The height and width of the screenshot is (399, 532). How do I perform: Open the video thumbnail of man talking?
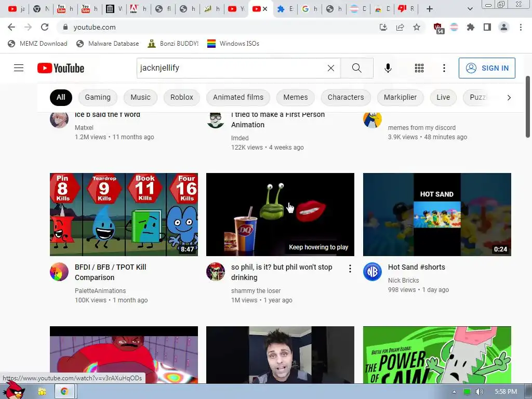coord(280,355)
